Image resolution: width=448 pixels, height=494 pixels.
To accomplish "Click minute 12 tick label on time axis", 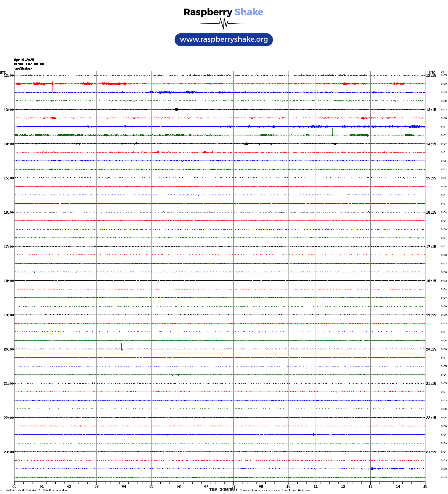I will [x=343, y=487].
